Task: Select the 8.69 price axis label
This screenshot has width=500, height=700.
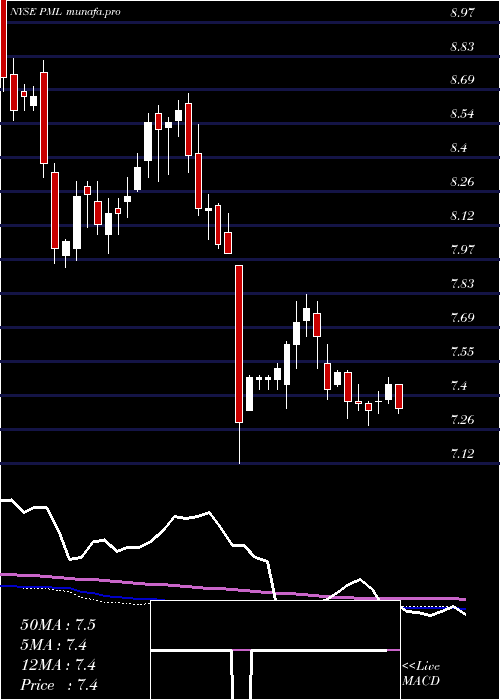Action: 462,80
